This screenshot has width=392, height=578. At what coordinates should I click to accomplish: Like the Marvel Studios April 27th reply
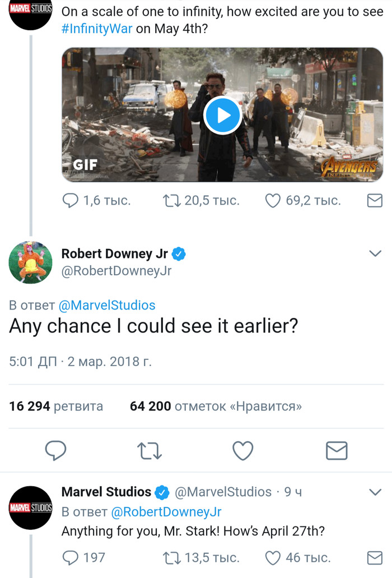[x=272, y=557]
